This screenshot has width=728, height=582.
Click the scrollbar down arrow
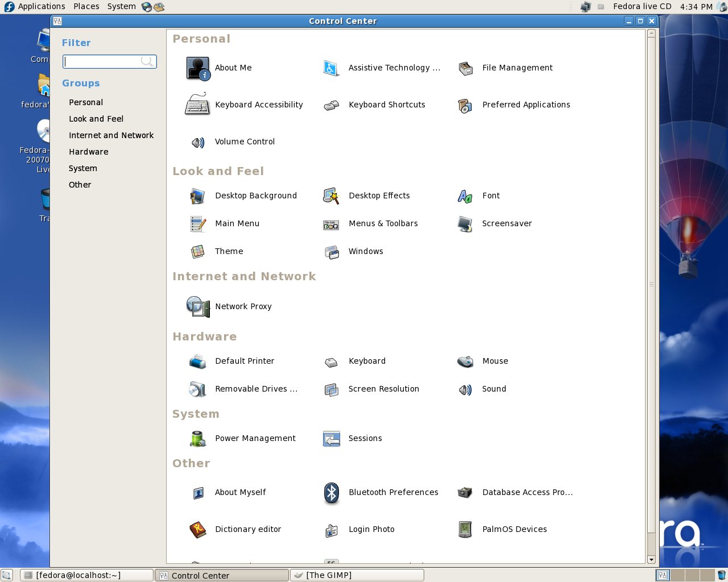click(x=652, y=560)
